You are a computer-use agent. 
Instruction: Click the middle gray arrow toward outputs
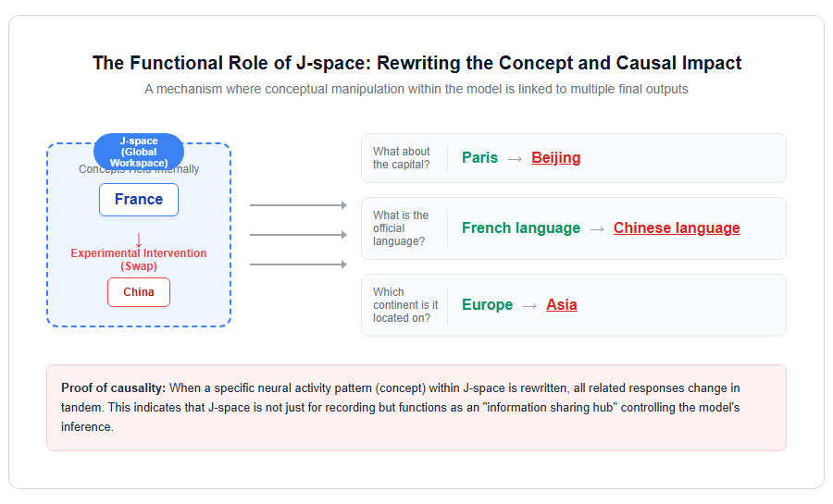pos(298,235)
